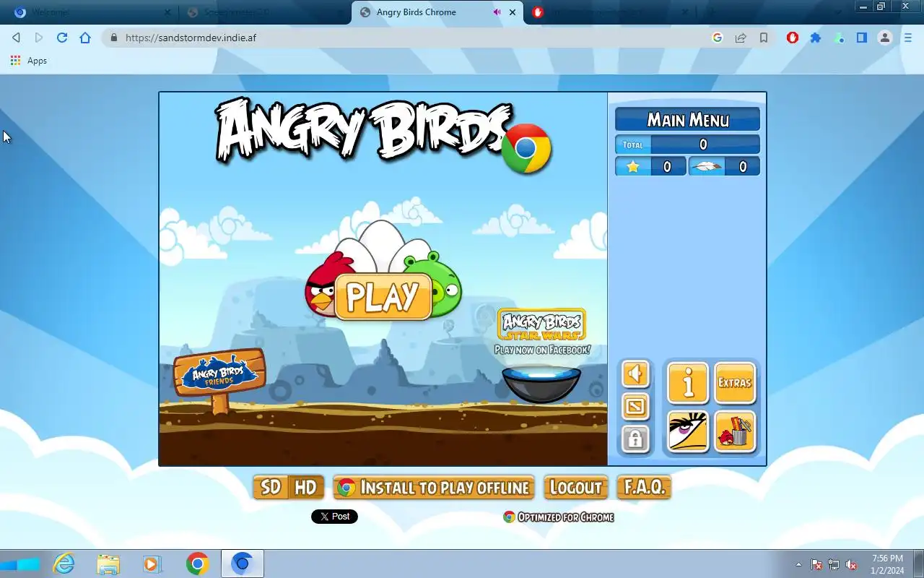This screenshot has height=578, width=924.
Task: Click the address bar URL
Action: tap(191, 38)
